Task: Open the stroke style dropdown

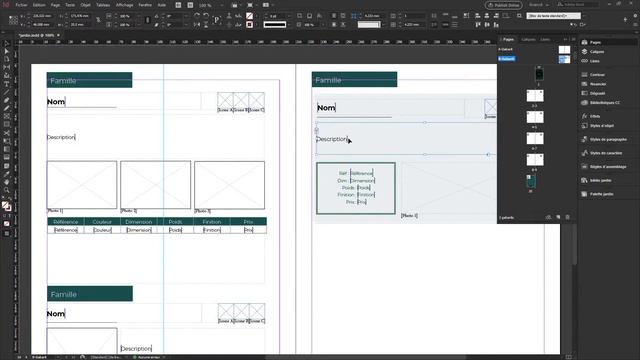Action: [289, 25]
